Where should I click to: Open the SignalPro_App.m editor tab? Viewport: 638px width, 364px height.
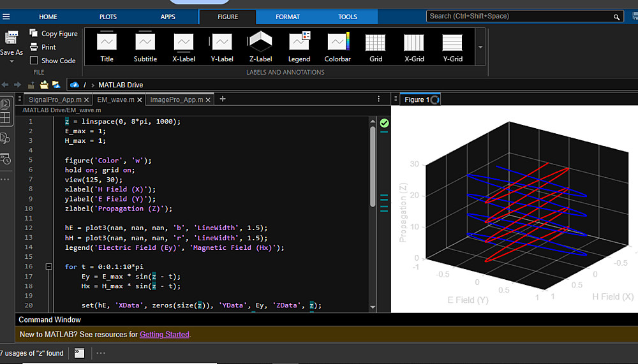55,100
